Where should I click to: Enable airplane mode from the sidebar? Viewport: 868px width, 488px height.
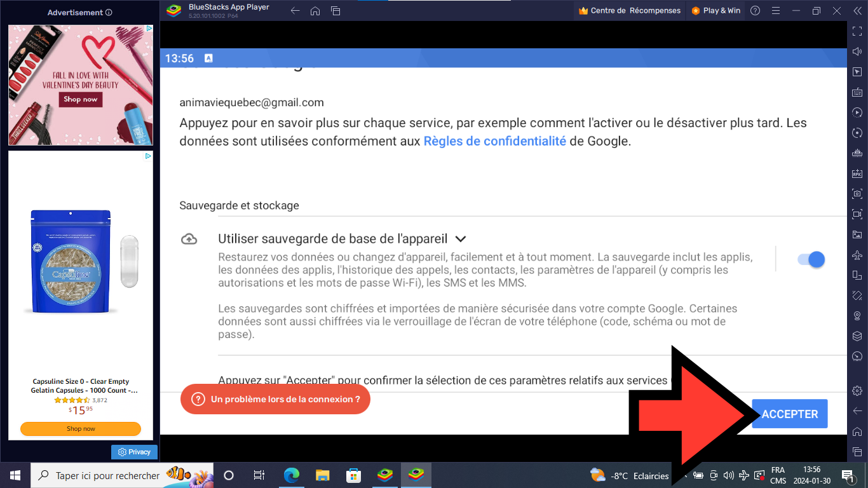(x=857, y=255)
